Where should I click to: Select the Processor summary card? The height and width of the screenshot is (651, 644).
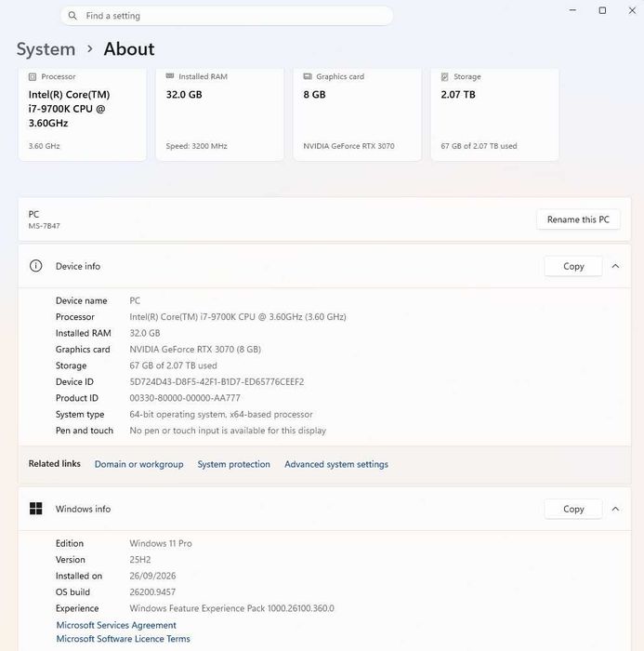pyautogui.click(x=82, y=114)
